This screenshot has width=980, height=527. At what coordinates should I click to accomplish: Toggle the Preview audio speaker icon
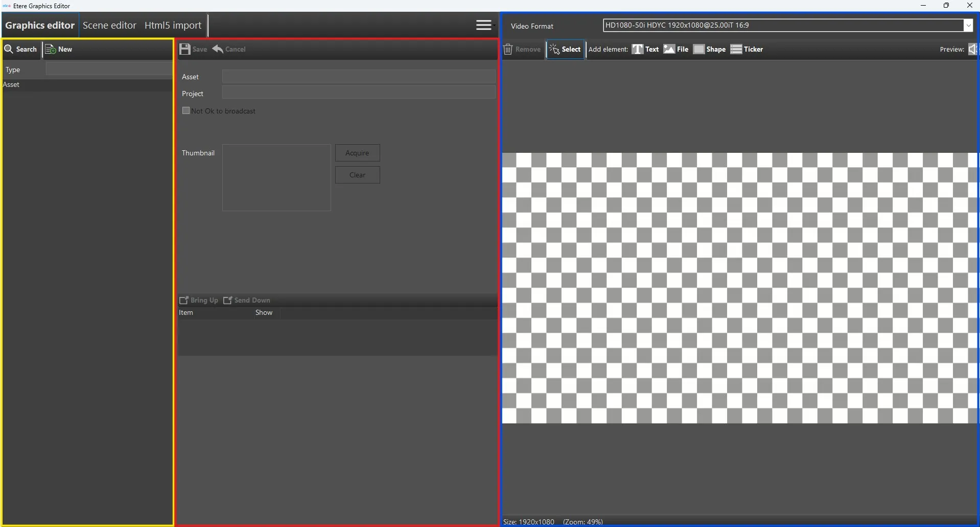pos(972,49)
